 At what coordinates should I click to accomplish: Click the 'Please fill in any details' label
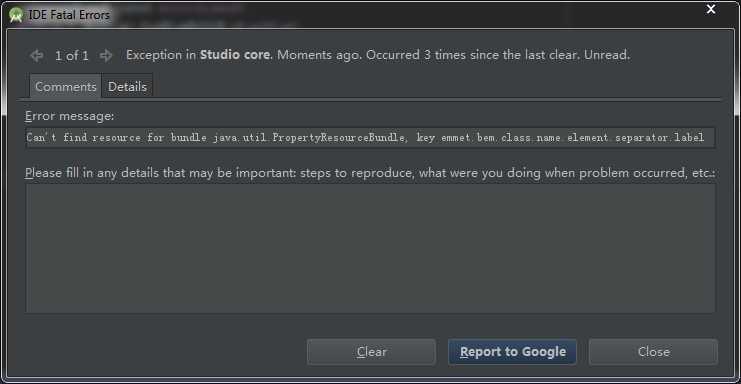coord(370,173)
